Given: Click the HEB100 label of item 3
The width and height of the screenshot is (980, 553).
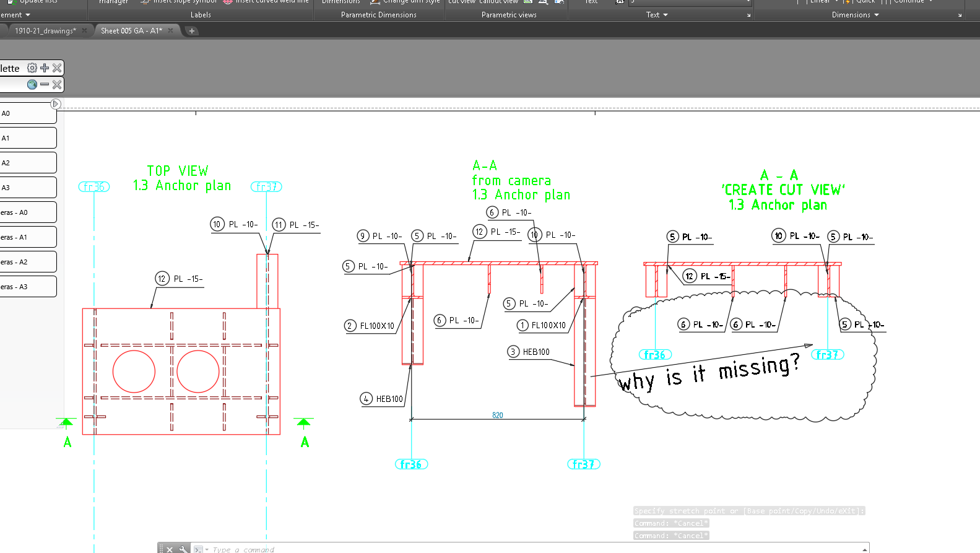Looking at the screenshot, I should click(x=536, y=352).
